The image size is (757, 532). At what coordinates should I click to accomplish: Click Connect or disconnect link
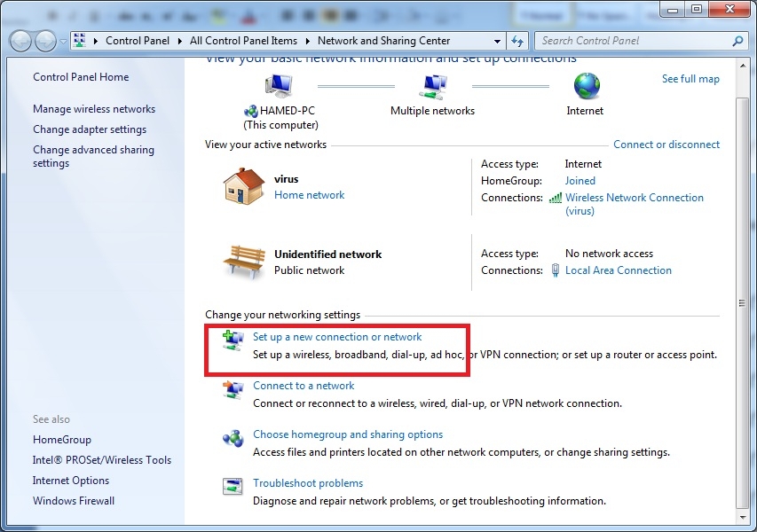click(x=666, y=145)
